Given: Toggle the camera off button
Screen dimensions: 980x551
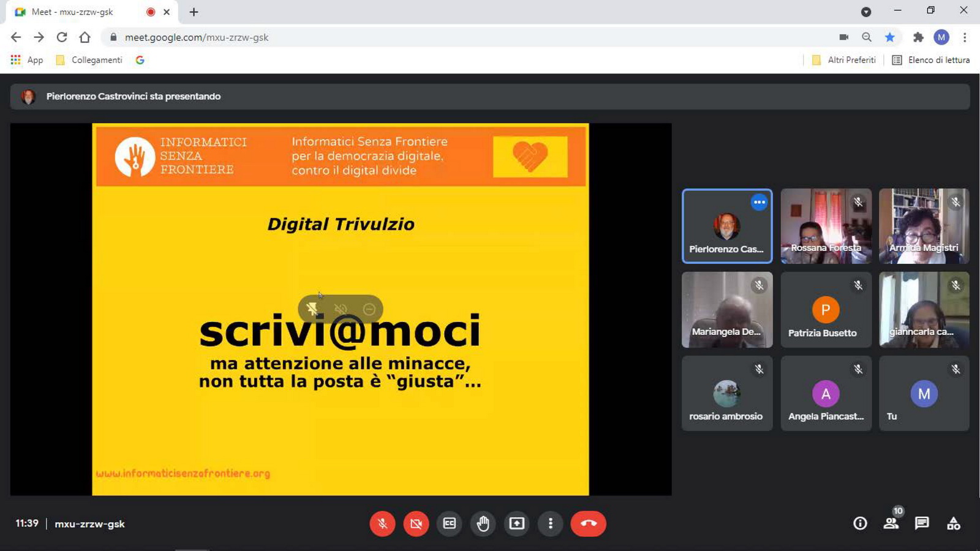Looking at the screenshot, I should point(416,523).
